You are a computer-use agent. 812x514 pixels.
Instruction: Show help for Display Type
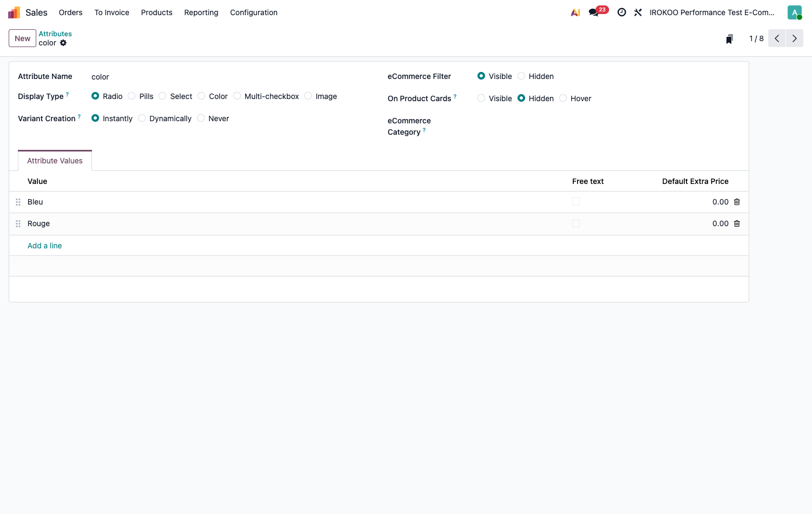point(67,94)
